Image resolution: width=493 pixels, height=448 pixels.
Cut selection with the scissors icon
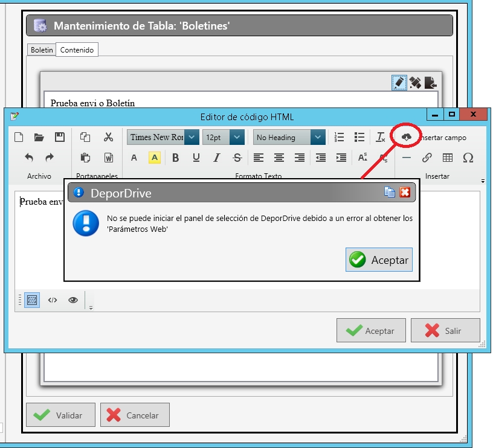pyautogui.click(x=109, y=137)
